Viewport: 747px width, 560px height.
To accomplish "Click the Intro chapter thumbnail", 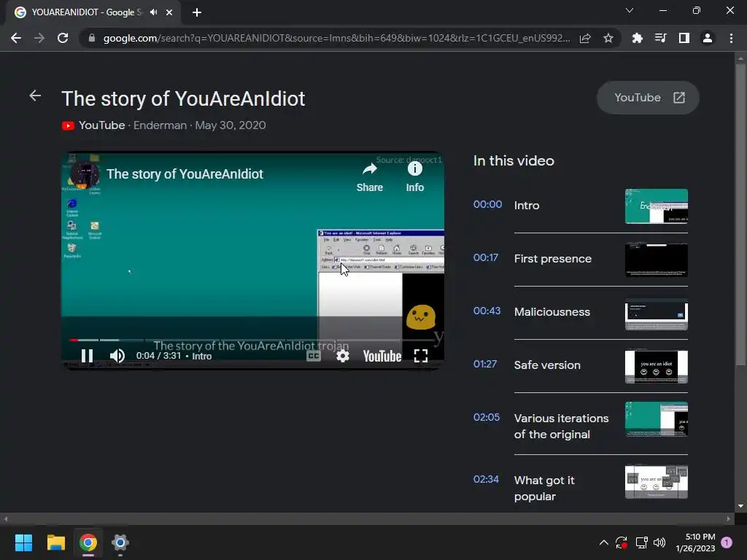I will coord(657,206).
